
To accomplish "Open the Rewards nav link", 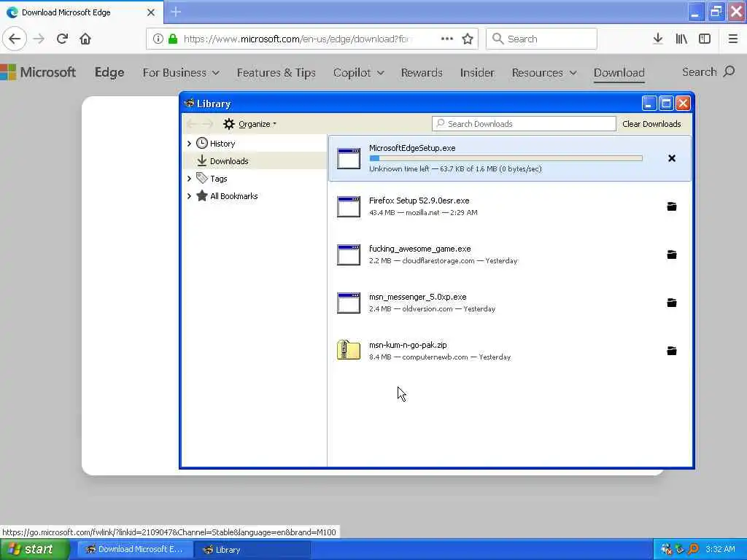I will [x=422, y=72].
